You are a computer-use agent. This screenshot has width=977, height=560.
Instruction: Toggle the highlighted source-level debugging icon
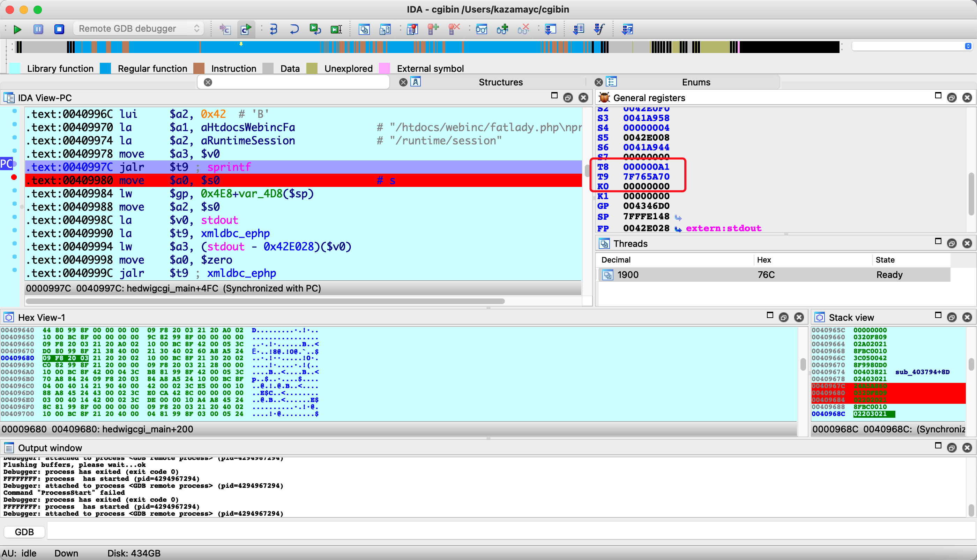[246, 29]
